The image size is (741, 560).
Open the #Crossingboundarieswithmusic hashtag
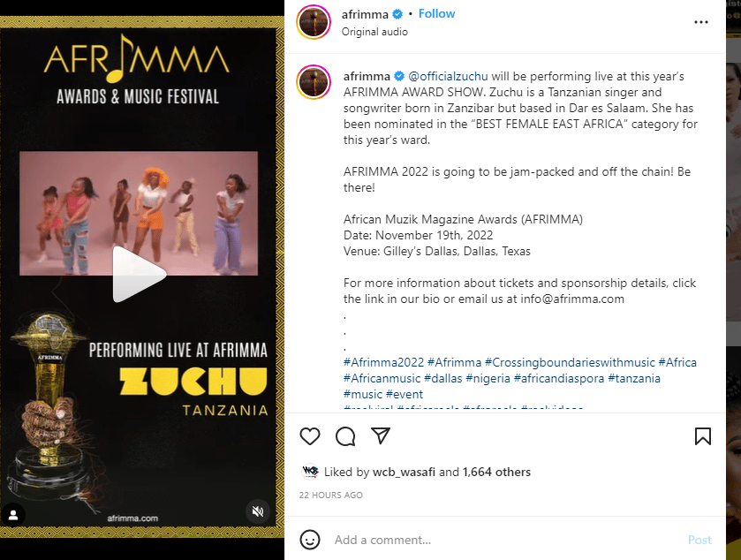(570, 362)
